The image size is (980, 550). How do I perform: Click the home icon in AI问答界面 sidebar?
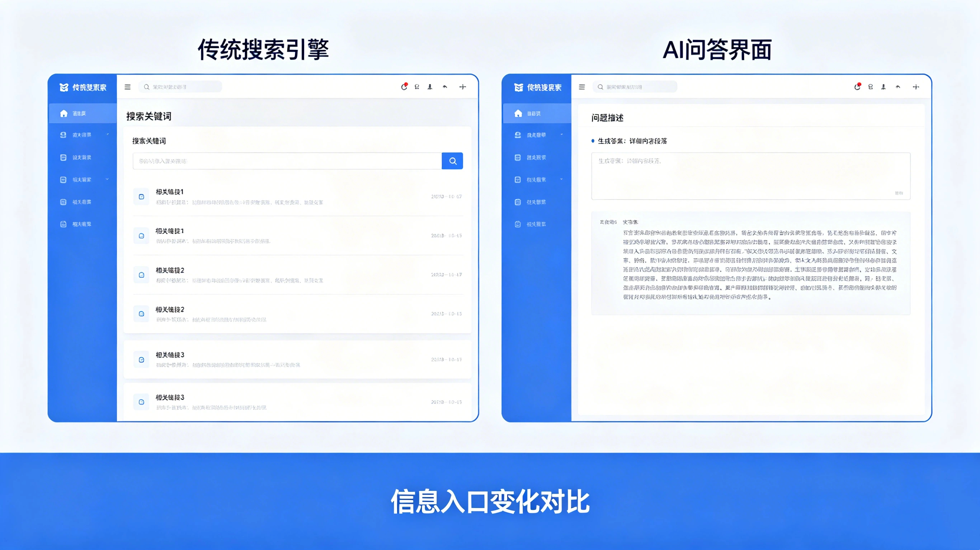(x=518, y=113)
